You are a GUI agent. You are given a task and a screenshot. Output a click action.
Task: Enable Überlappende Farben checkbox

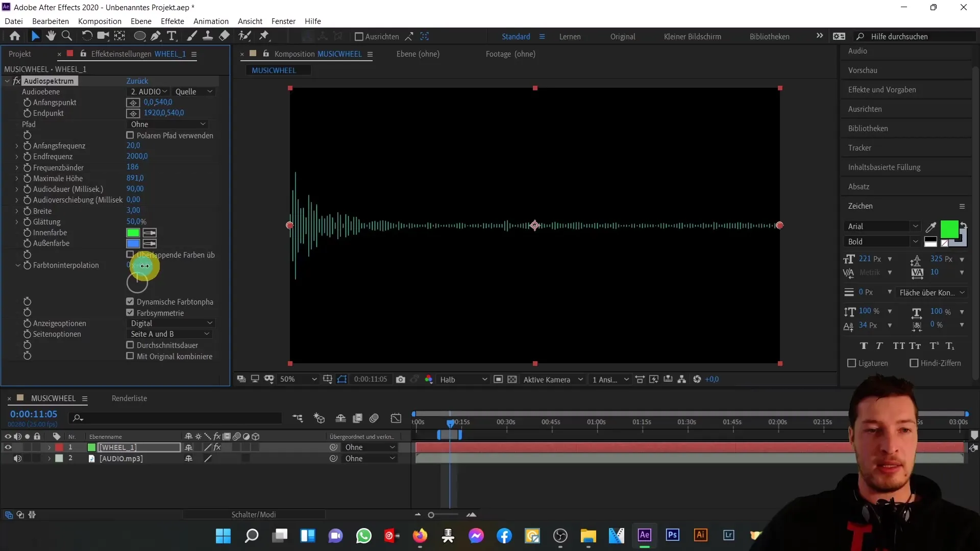tap(130, 254)
